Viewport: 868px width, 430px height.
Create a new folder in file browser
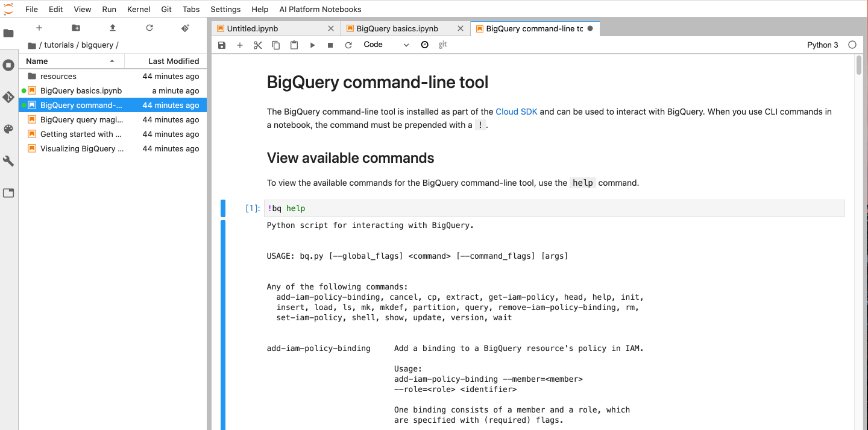[x=76, y=28]
